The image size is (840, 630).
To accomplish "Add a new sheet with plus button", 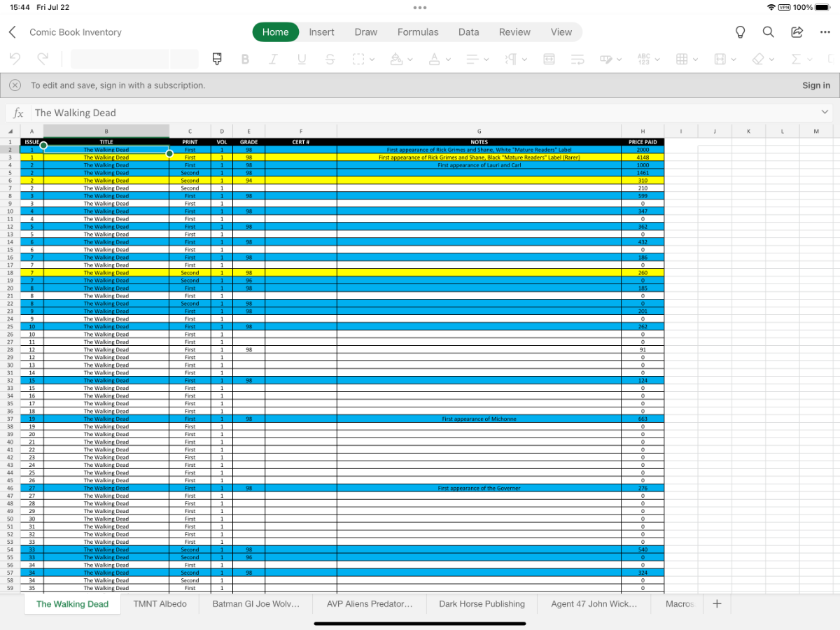I will [x=716, y=604].
